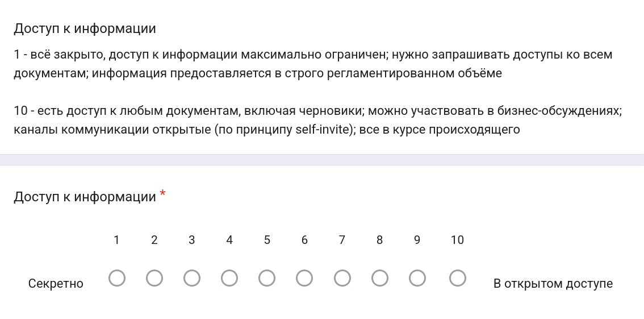Select rating 5 radio button
The height and width of the screenshot is (319, 644).
pos(267,278)
